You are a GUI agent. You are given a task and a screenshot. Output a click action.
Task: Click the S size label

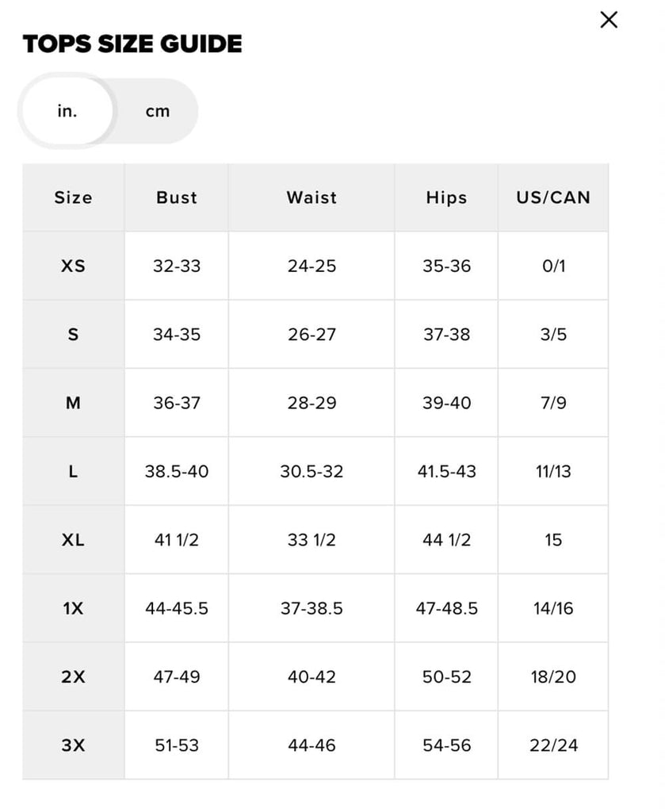(73, 334)
